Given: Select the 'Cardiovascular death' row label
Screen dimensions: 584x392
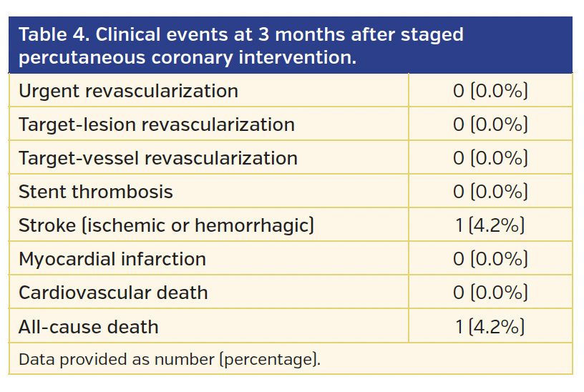Looking at the screenshot, I should (113, 293).
